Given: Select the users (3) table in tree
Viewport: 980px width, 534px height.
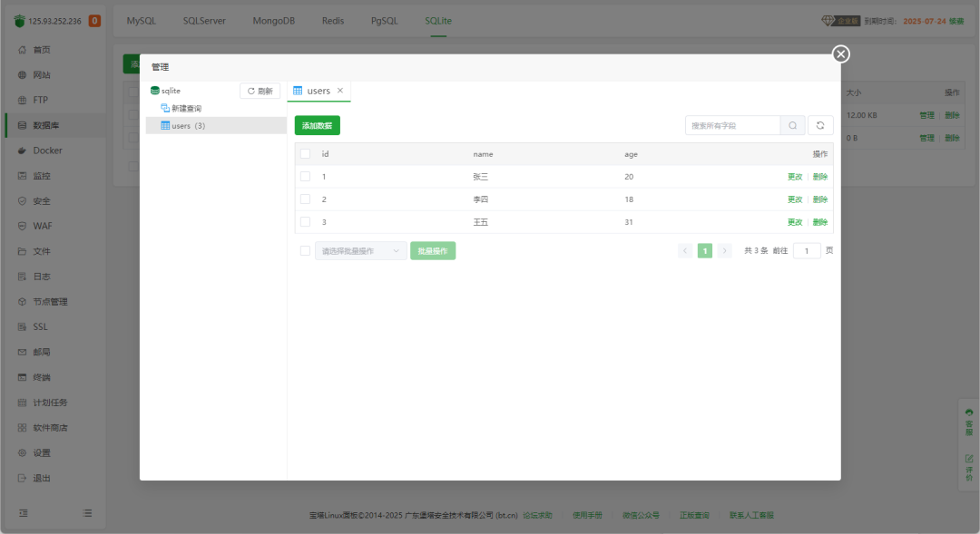Looking at the screenshot, I should (x=216, y=125).
